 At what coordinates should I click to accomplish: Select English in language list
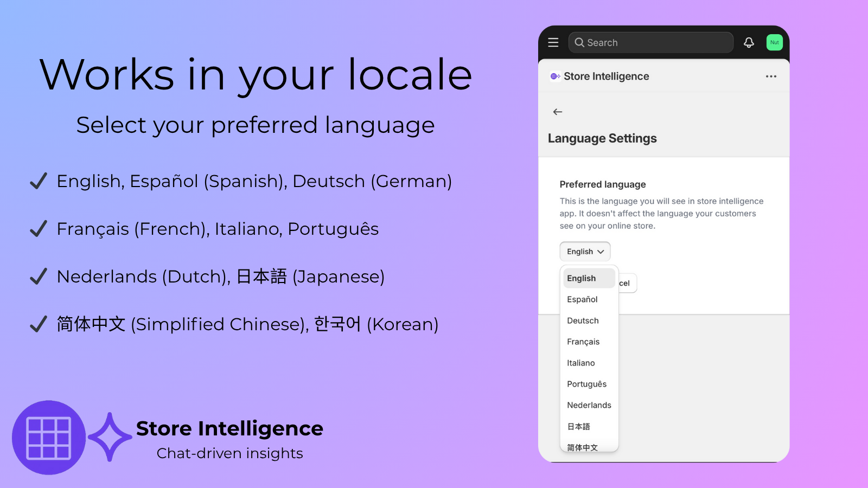(x=589, y=278)
